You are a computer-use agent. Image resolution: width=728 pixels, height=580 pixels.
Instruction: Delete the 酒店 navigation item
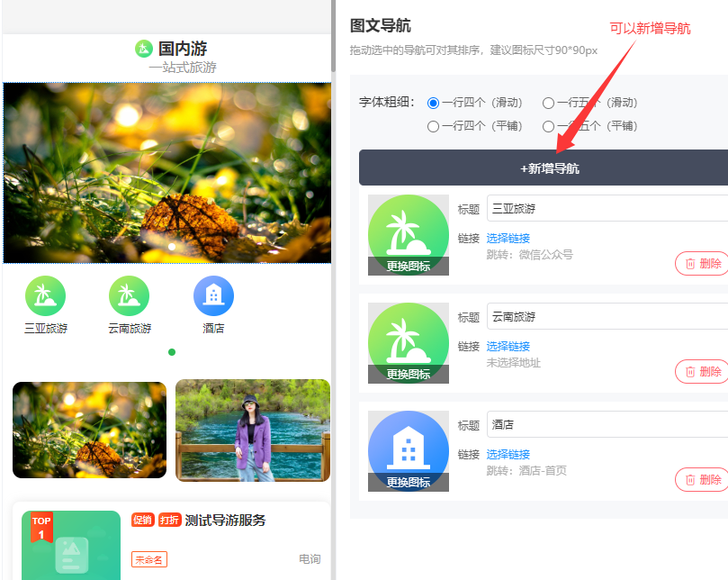702,479
